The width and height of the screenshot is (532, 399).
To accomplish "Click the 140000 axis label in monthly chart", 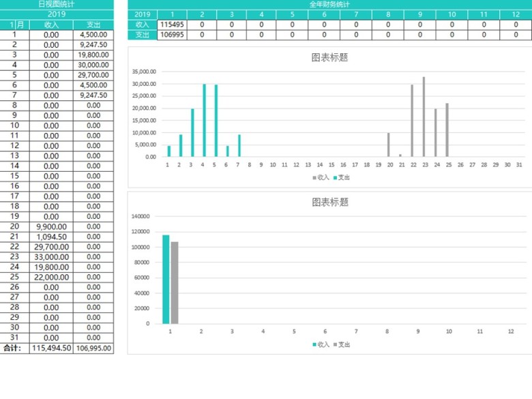I will coord(141,216).
